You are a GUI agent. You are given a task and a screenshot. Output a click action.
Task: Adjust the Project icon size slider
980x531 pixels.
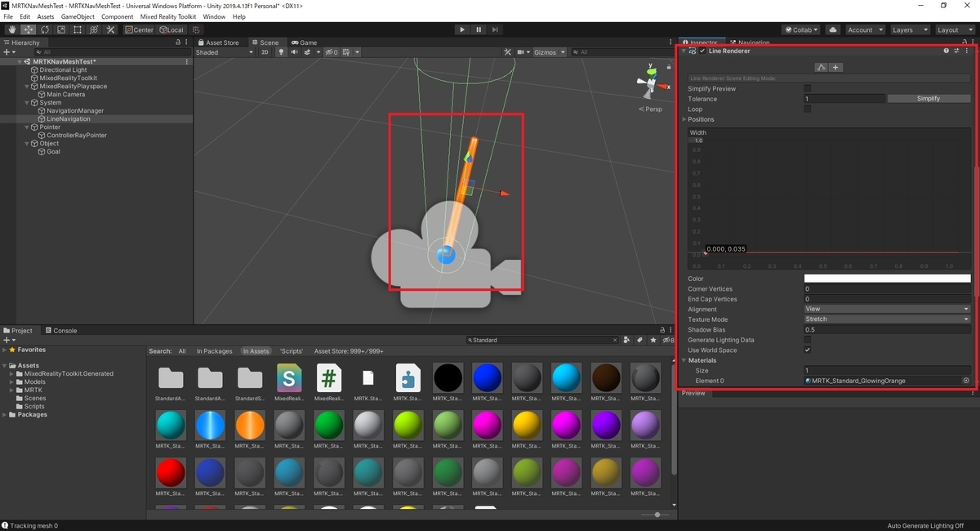point(657,515)
